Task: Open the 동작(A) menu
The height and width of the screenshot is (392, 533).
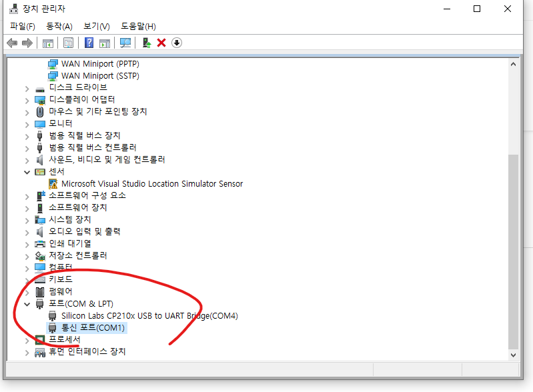Action: (59, 26)
